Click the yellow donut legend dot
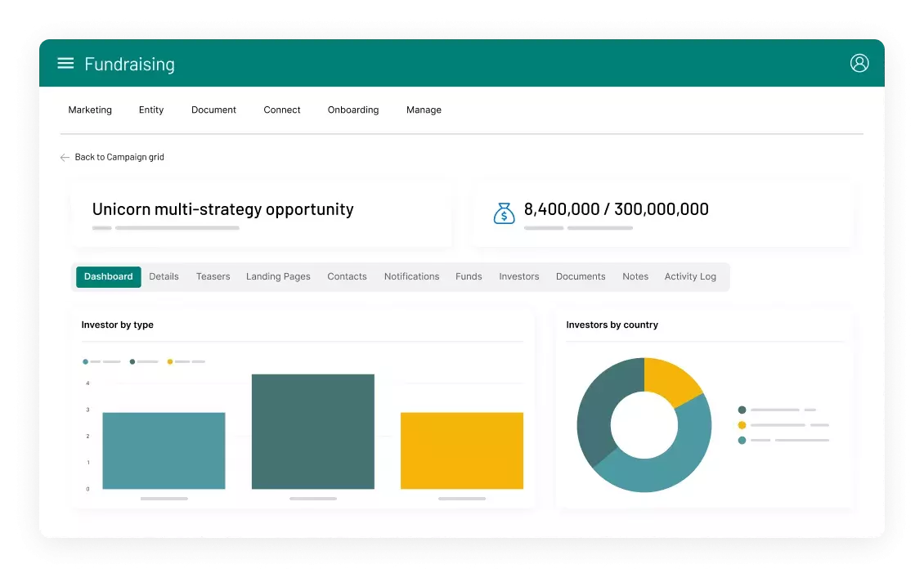The image size is (924, 569). (742, 425)
